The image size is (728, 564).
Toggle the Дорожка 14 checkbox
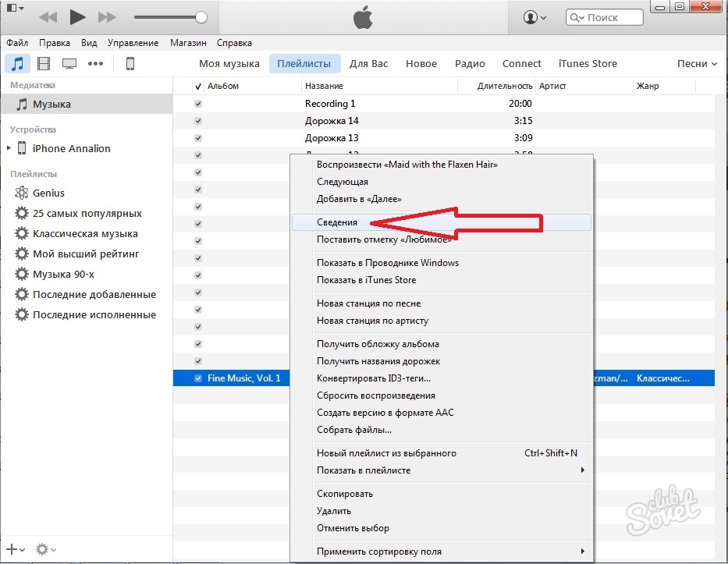pyautogui.click(x=198, y=121)
